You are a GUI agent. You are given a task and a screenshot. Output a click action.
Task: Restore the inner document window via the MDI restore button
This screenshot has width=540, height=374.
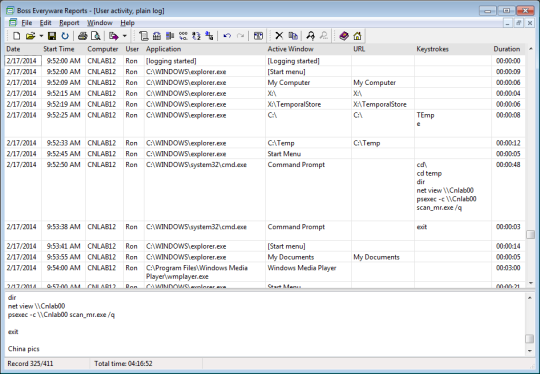pos(519,23)
